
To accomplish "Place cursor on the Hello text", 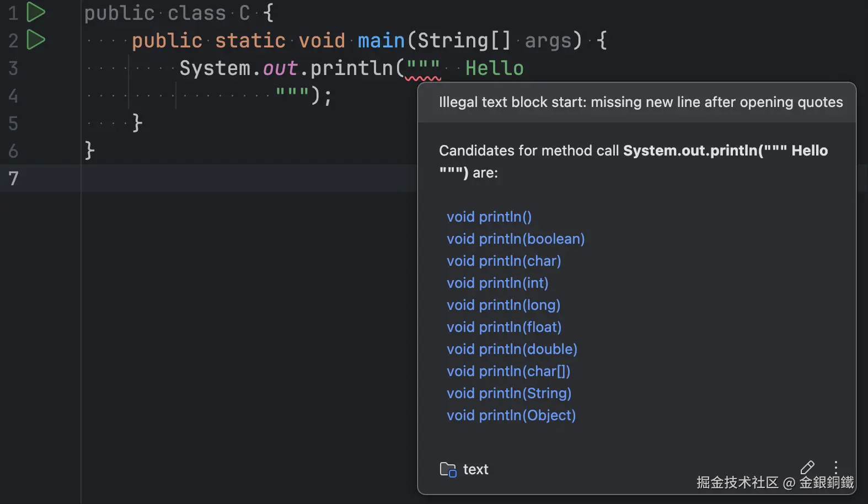I will (x=494, y=68).
